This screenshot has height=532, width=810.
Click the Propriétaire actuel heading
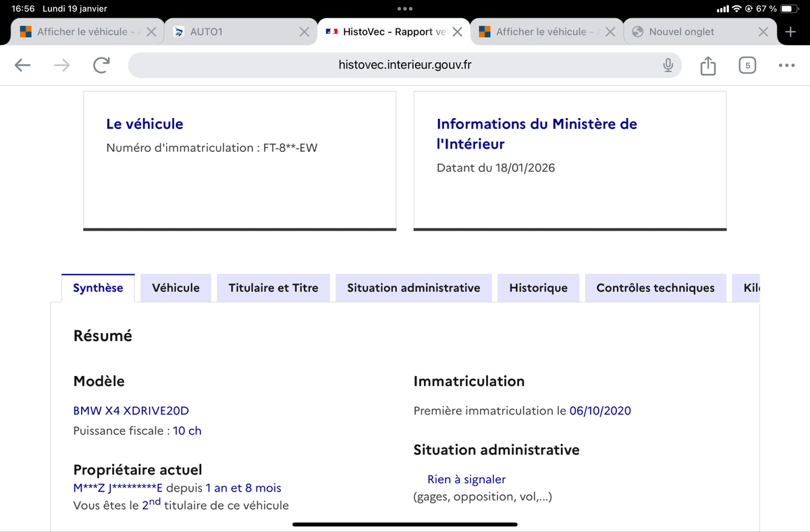(138, 470)
